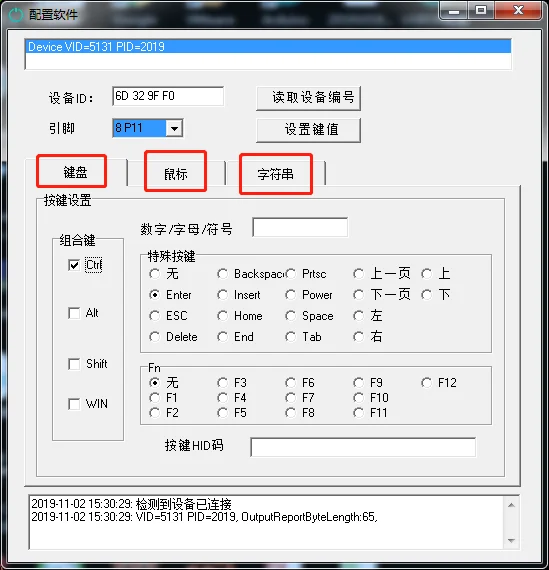Click the 设备ID input field
This screenshot has height=570, width=549.
click(x=168, y=96)
